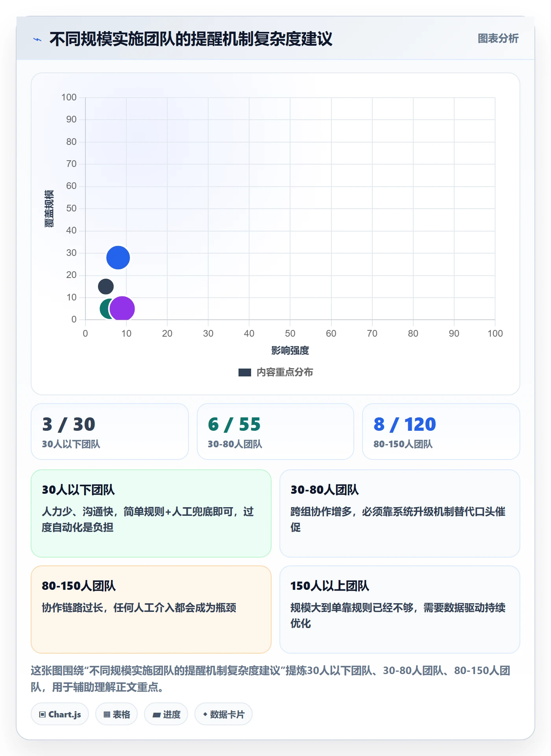Select the teal bubble behind the purple one
This screenshot has width=551, height=756.
(x=104, y=309)
